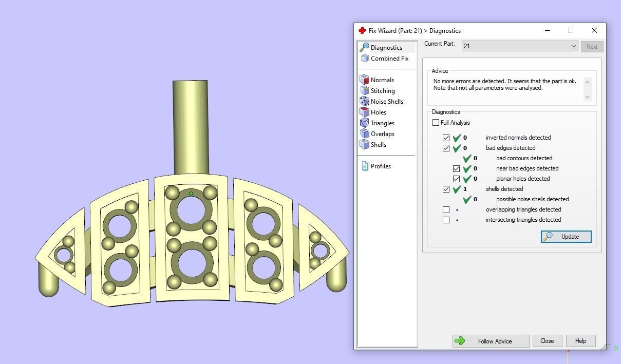Image resolution: width=621 pixels, height=364 pixels.
Task: Click the Follow Advice button
Action: (x=491, y=341)
